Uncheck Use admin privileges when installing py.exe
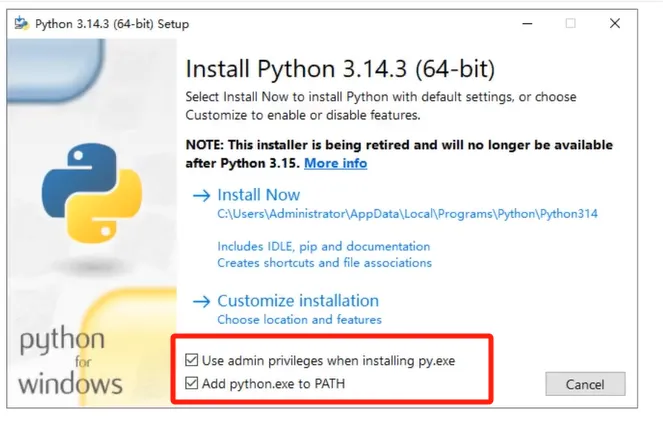 coord(192,360)
